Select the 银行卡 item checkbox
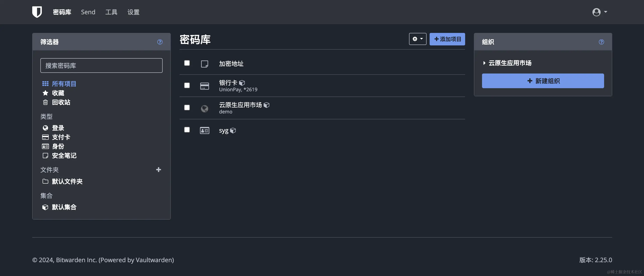 [x=187, y=85]
